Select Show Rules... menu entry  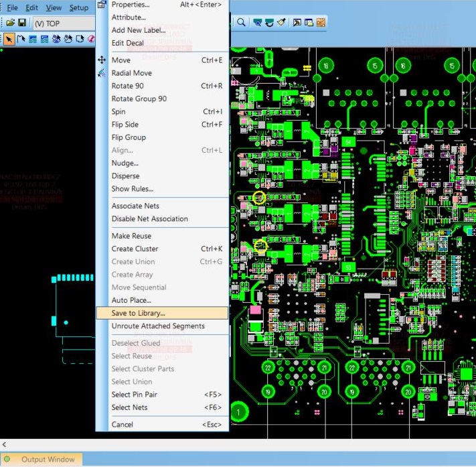pos(163,189)
